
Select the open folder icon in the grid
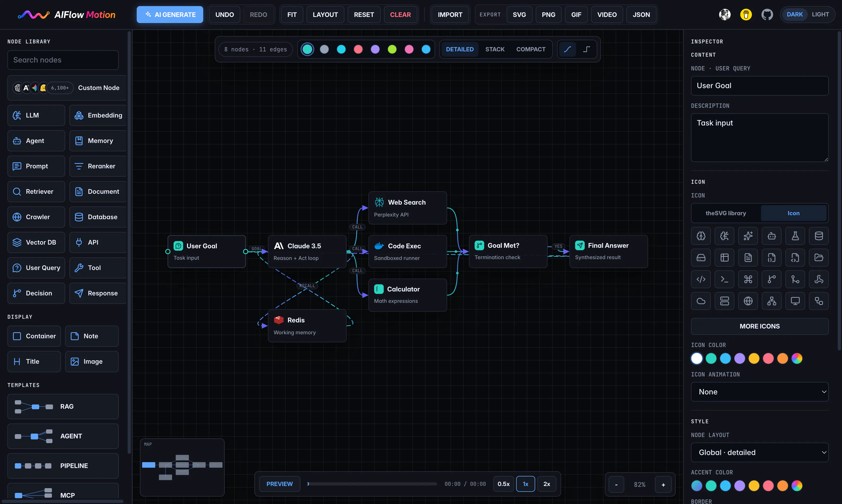point(818,258)
